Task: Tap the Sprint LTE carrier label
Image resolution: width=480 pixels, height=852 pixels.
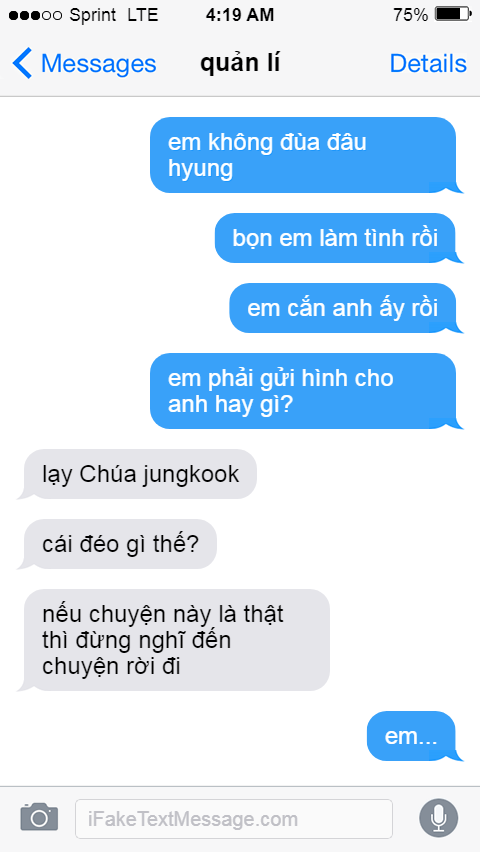Action: (114, 15)
